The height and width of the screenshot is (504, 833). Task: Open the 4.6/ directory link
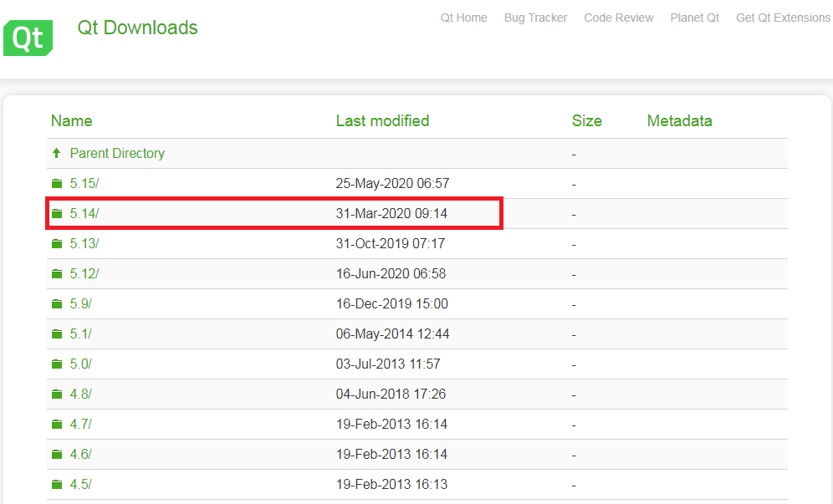point(81,454)
